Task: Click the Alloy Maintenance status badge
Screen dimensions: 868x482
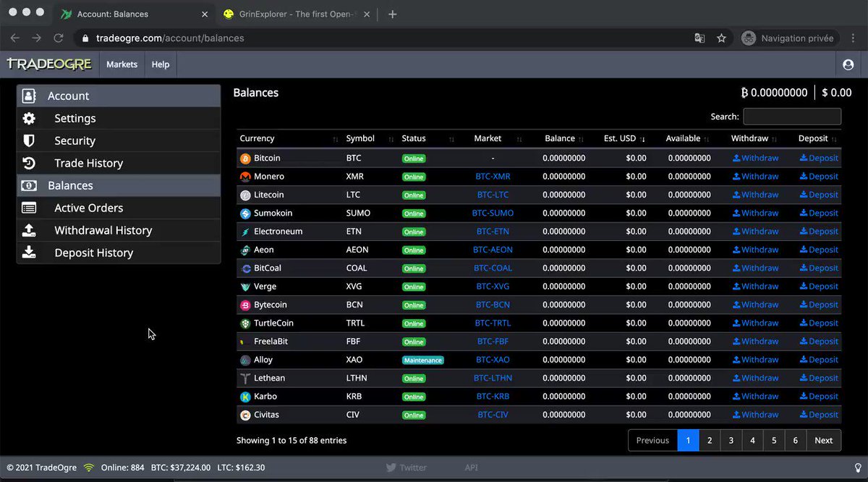Action: tap(423, 360)
